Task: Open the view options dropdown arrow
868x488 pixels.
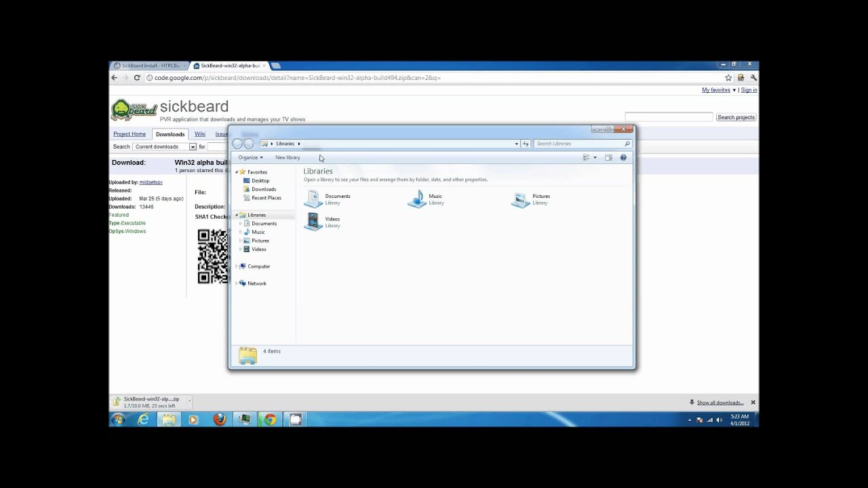Action: 595,157
